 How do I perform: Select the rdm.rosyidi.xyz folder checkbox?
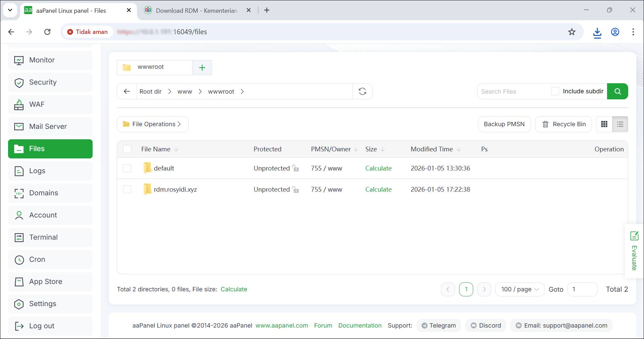[x=127, y=189]
